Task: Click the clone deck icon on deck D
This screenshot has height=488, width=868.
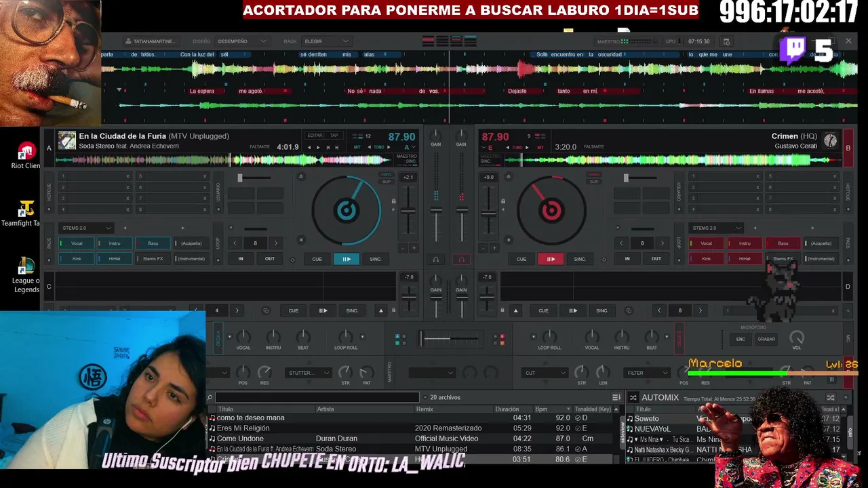Action: (x=629, y=310)
